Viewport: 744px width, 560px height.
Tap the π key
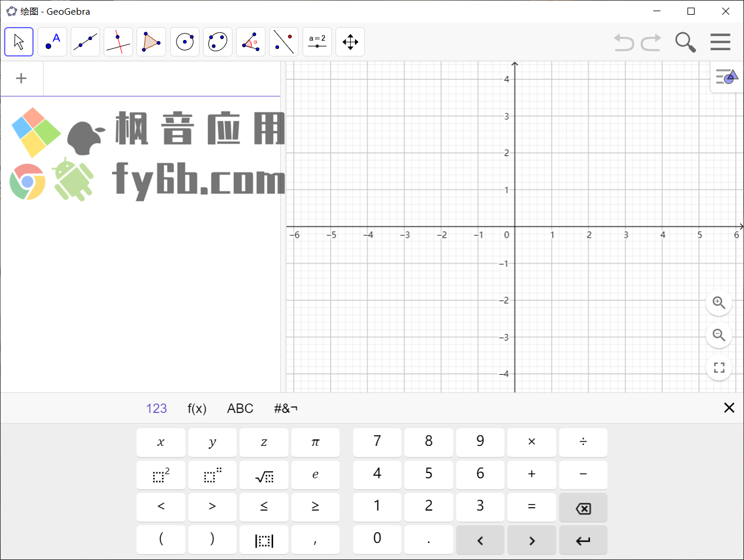[315, 442]
